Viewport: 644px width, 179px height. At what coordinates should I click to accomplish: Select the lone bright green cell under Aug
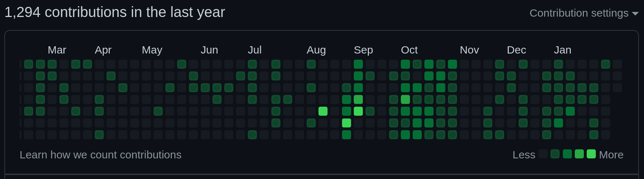pyautogui.click(x=323, y=111)
